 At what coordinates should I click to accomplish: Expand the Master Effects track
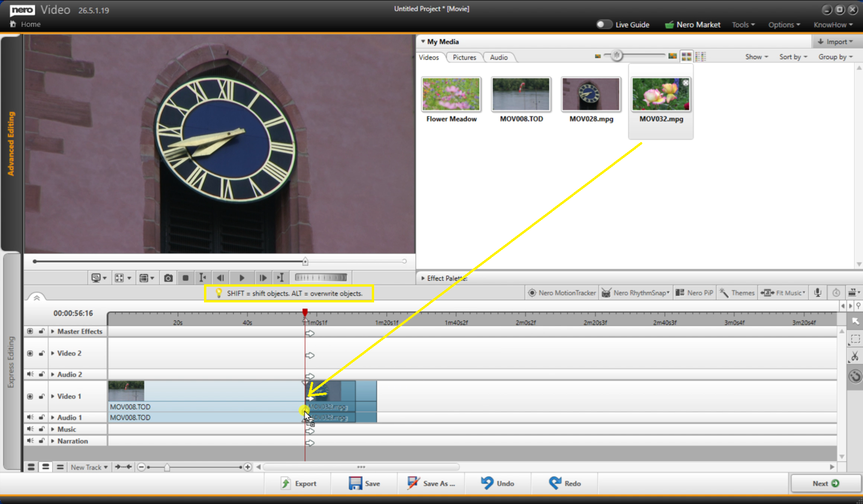coord(53,331)
